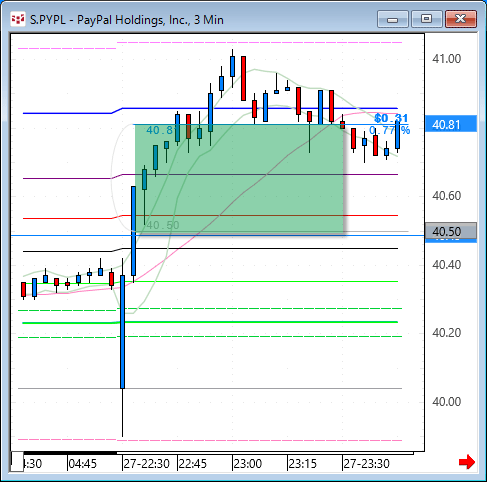Click the 04:45 time axis label

pyautogui.click(x=83, y=464)
